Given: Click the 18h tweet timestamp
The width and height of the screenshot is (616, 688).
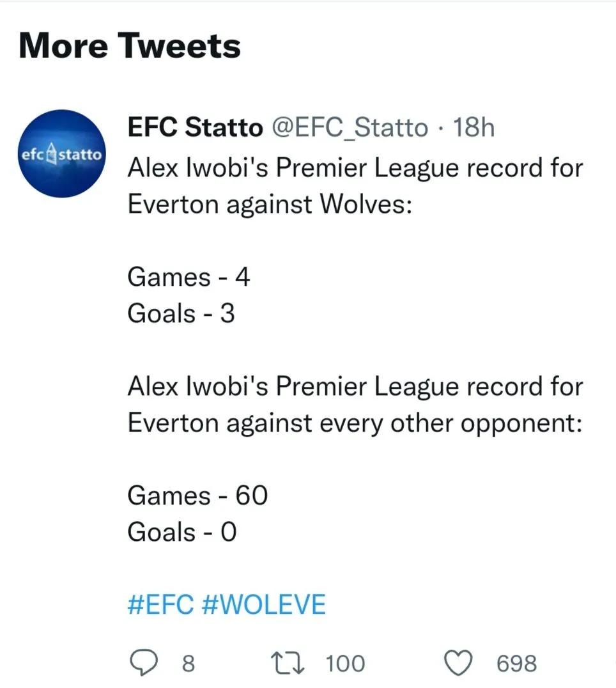Looking at the screenshot, I should tap(473, 128).
